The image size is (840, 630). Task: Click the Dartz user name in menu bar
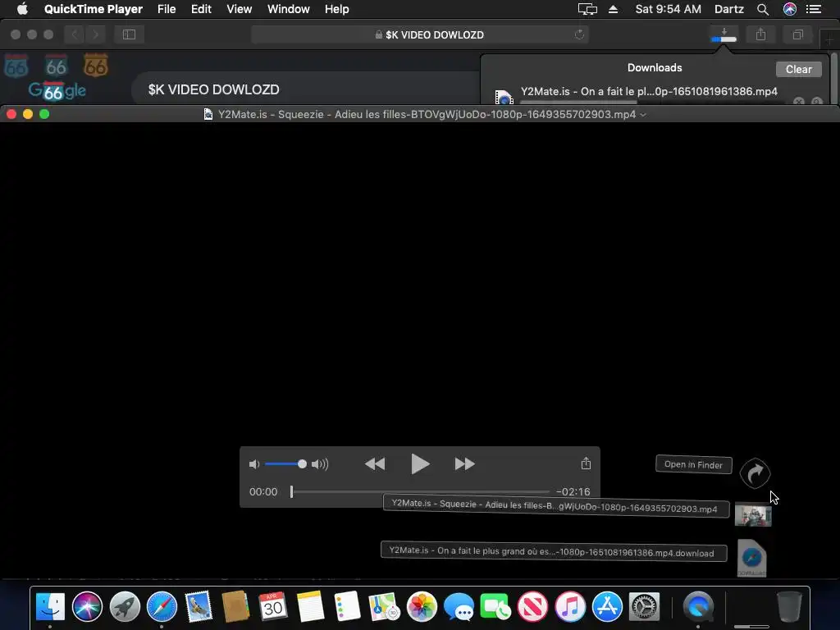(729, 9)
